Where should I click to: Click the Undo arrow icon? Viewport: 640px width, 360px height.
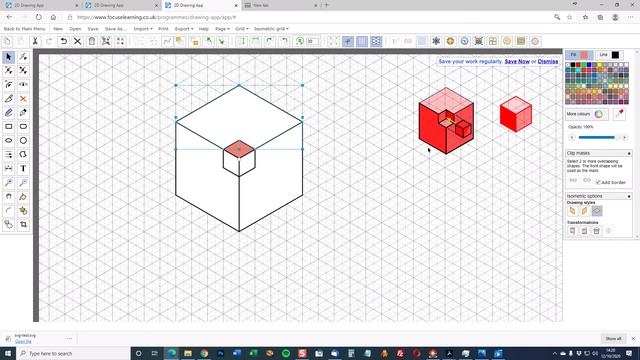[x=63, y=41]
